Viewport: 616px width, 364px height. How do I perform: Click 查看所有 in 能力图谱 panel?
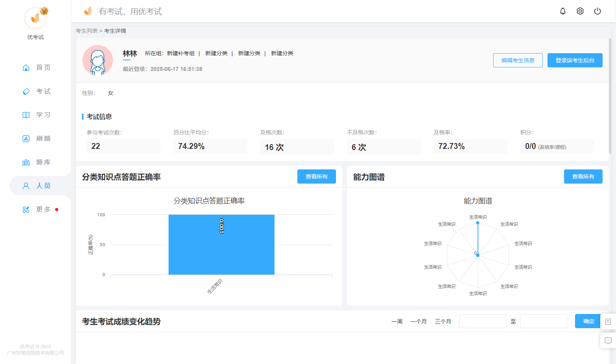(x=583, y=176)
